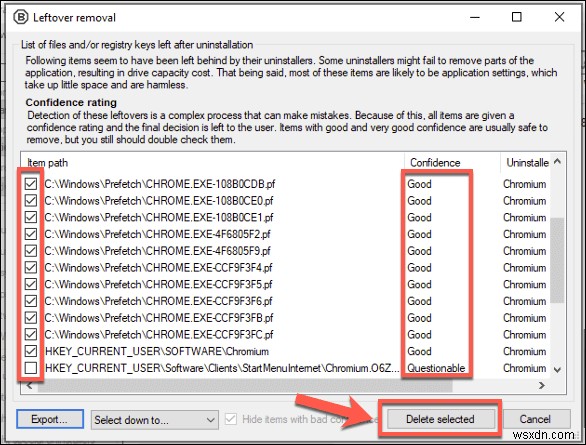
Task: Uncheck the CHROME.EXE-4F6805F9.pf item
Action: click(x=31, y=251)
